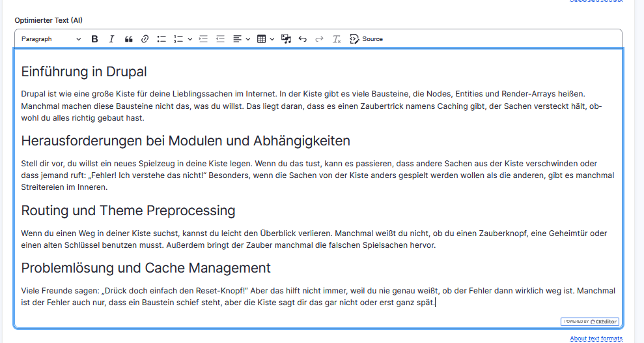Screen dimensions: 644x343
Task: Click the 'Optimierter Text (AI)' field label
Action: (x=48, y=20)
